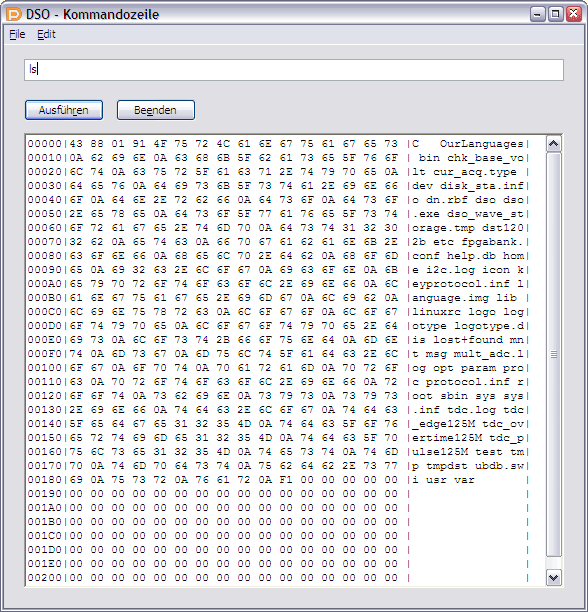
Task: Click the hex offset '00150'
Action: point(44,438)
